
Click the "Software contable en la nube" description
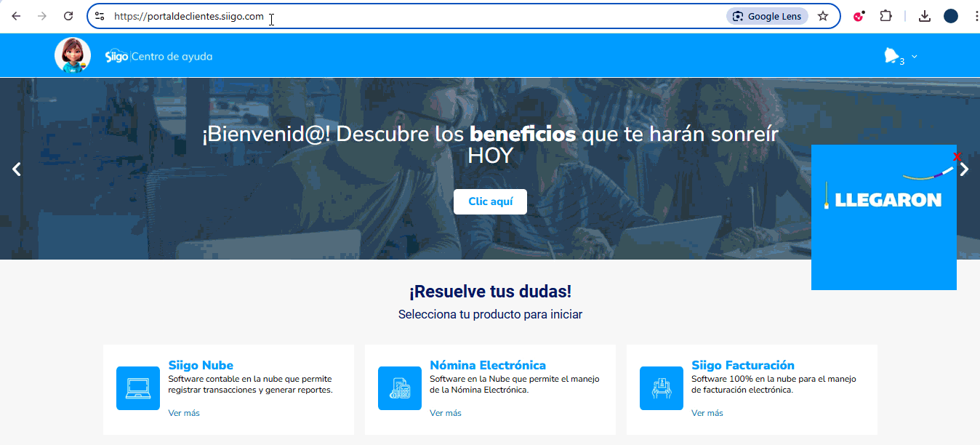[250, 385]
